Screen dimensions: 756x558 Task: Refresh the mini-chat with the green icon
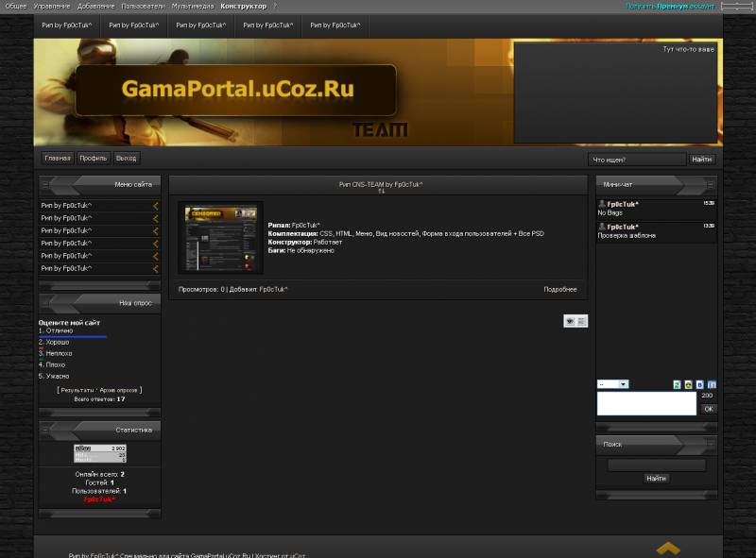click(x=677, y=384)
